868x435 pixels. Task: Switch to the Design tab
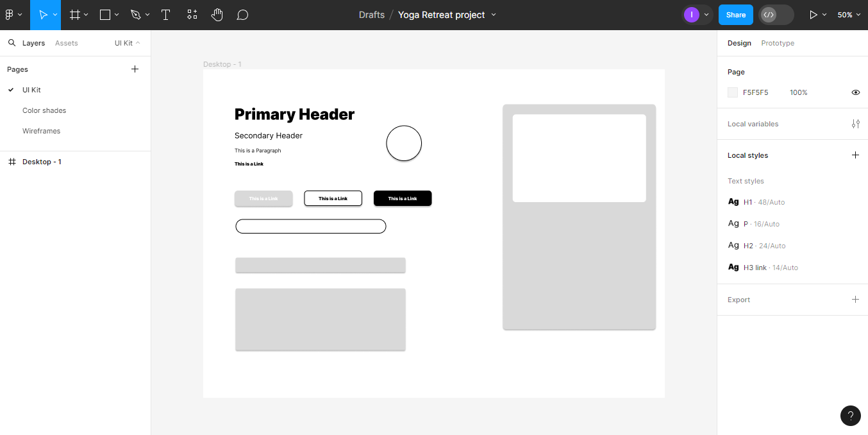pyautogui.click(x=739, y=43)
